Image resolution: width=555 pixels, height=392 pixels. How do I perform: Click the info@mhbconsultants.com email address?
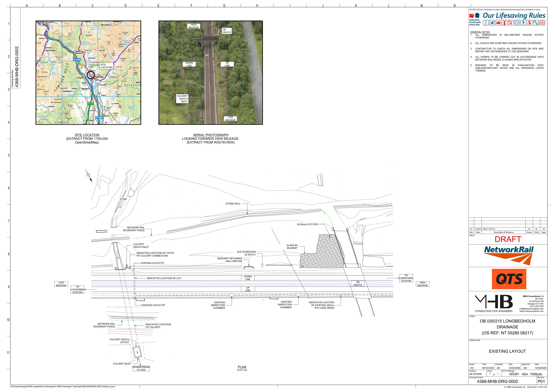pyautogui.click(x=531, y=309)
